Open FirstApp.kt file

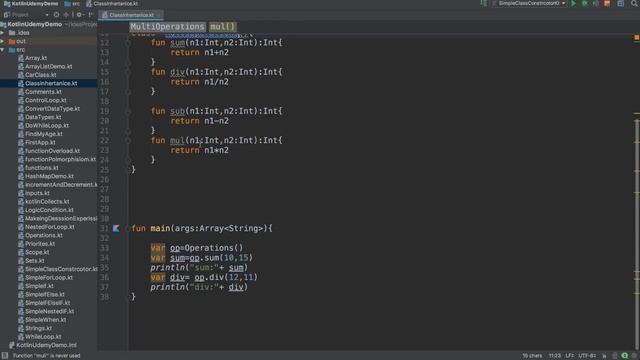(x=40, y=142)
